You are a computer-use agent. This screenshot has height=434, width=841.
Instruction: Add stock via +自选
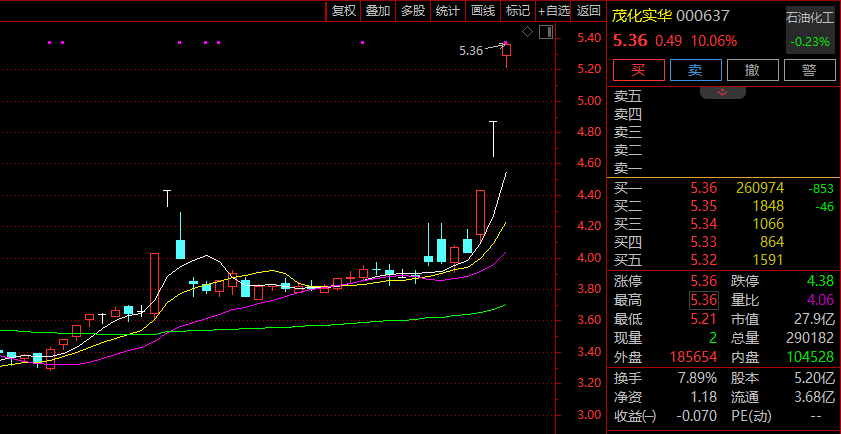point(554,11)
